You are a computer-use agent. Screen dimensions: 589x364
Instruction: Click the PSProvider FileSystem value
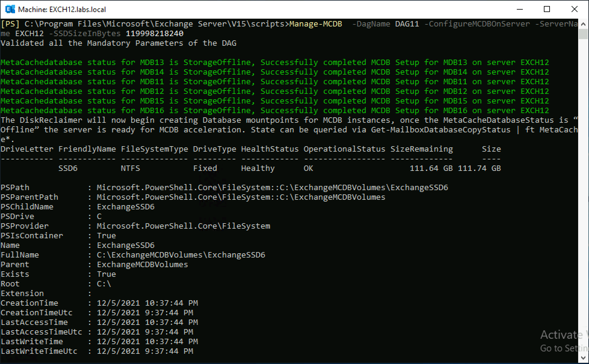click(x=183, y=226)
